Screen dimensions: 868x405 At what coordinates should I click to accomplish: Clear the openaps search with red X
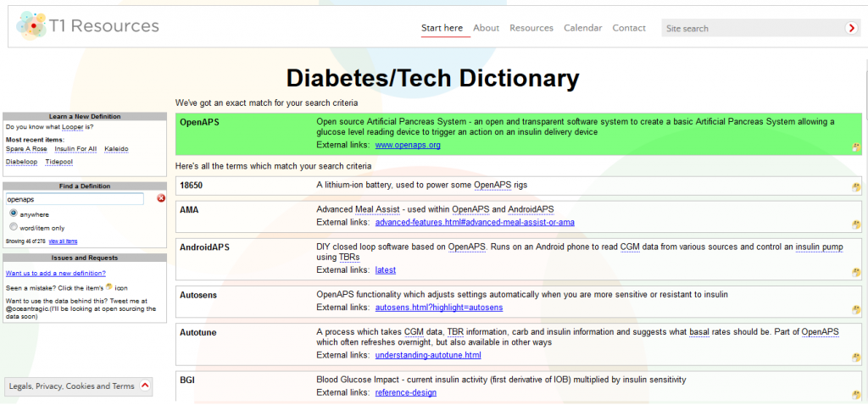tap(161, 198)
